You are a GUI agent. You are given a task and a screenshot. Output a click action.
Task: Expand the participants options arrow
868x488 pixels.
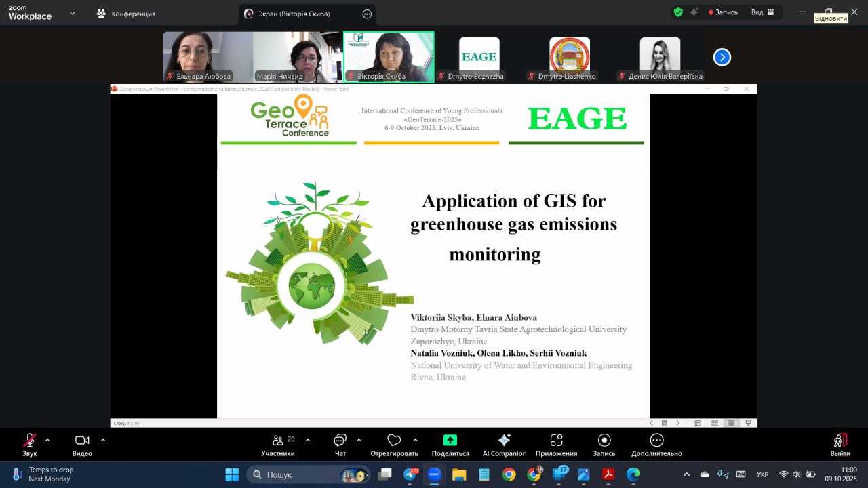pyautogui.click(x=308, y=440)
